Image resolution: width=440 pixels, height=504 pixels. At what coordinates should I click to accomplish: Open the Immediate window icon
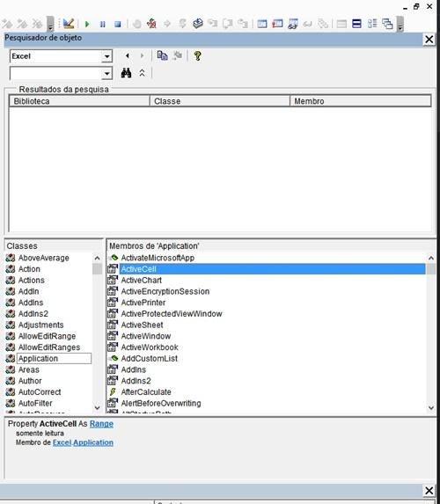(277, 24)
